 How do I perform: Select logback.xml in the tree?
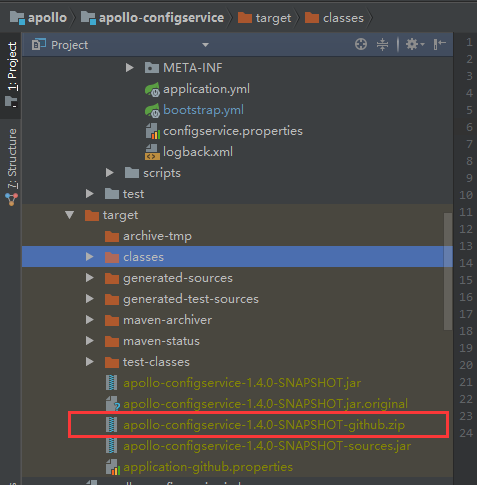pyautogui.click(x=198, y=152)
